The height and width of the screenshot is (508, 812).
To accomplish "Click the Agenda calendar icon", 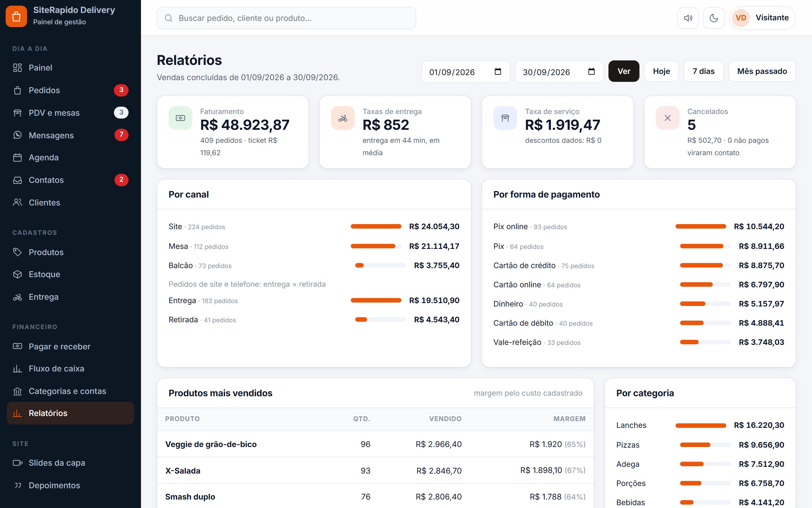I will tap(17, 157).
